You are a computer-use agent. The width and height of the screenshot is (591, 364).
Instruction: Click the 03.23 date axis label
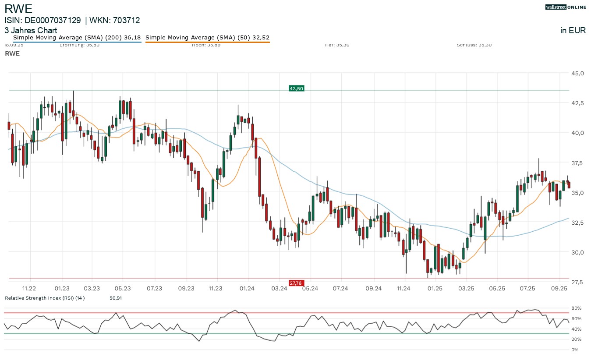(92, 288)
